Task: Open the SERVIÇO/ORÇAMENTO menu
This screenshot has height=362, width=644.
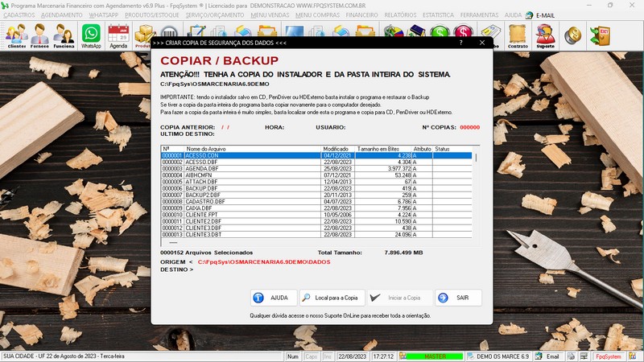Action: point(215,15)
